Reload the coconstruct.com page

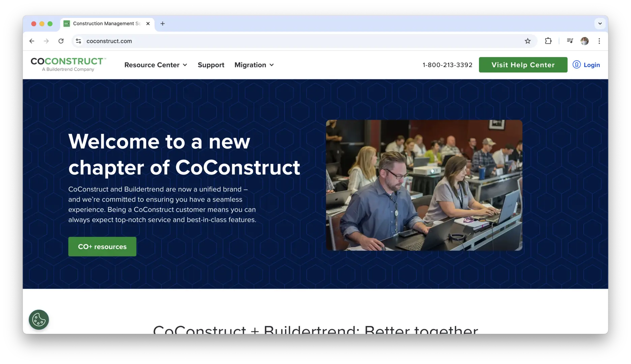(x=61, y=41)
